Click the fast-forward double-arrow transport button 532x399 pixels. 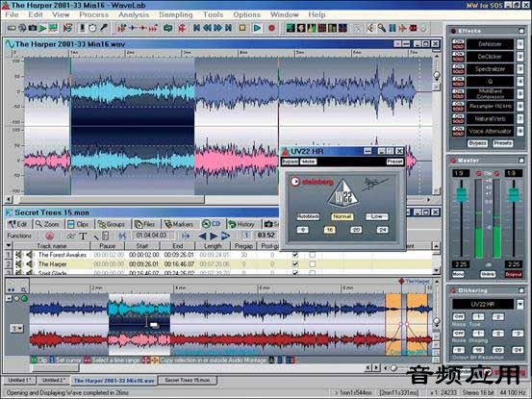[x=217, y=28]
